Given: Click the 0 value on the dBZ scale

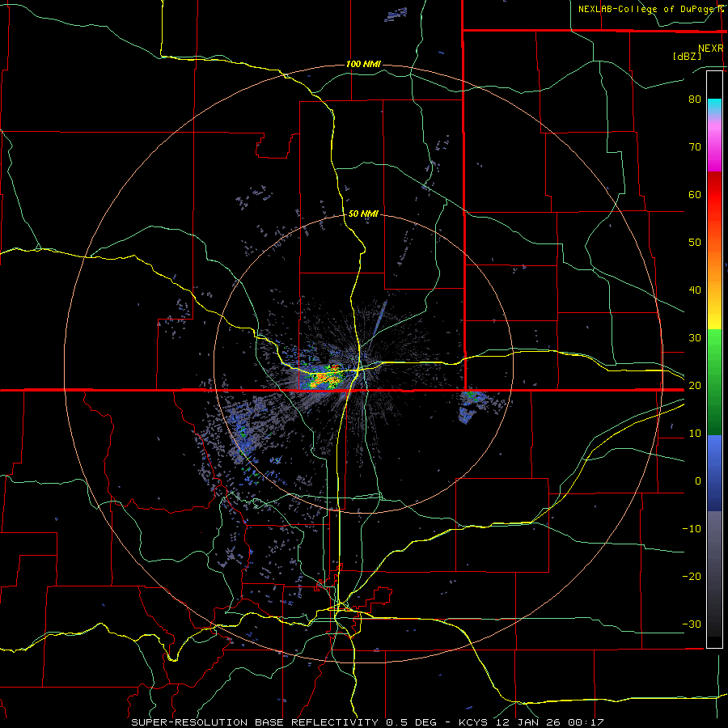Looking at the screenshot, I should [x=698, y=481].
